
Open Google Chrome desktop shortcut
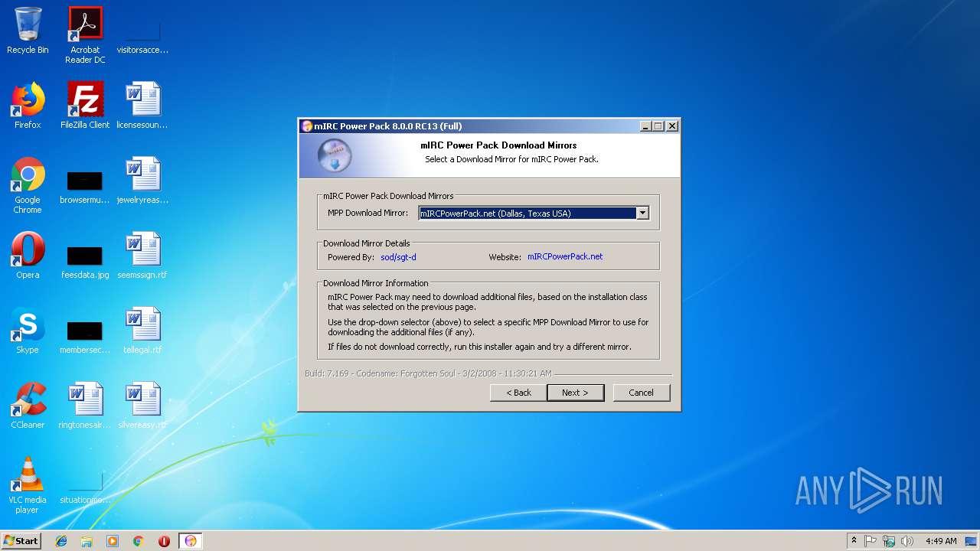click(28, 185)
